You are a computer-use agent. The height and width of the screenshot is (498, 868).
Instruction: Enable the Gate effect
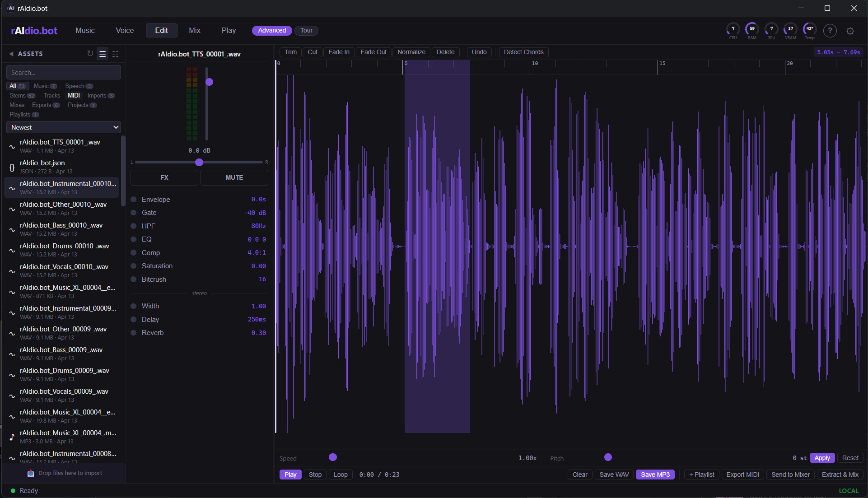tap(134, 213)
